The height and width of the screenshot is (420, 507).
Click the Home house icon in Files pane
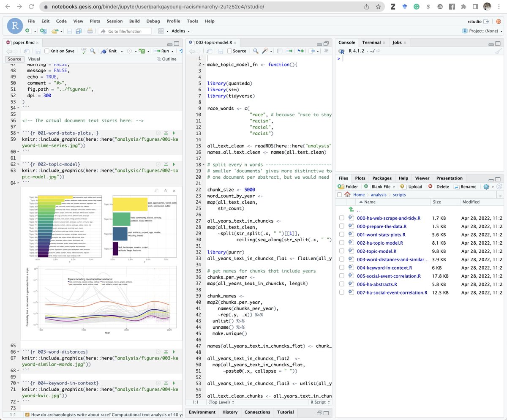click(x=348, y=195)
